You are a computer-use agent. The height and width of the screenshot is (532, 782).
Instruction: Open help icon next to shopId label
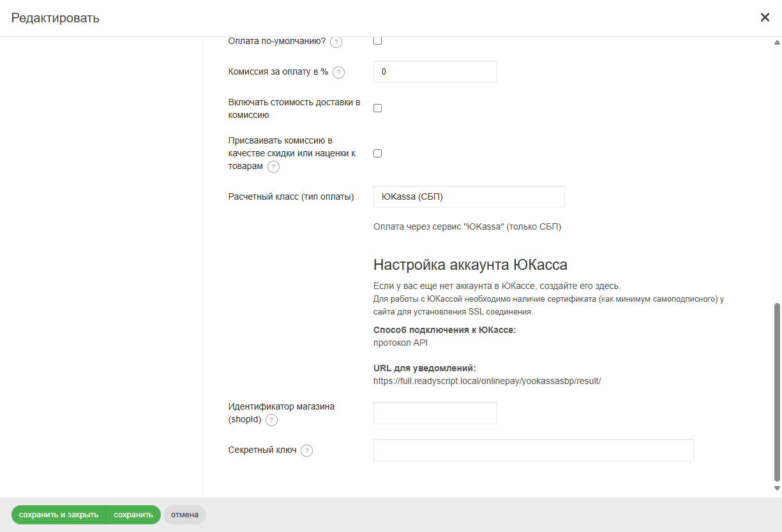point(271,420)
